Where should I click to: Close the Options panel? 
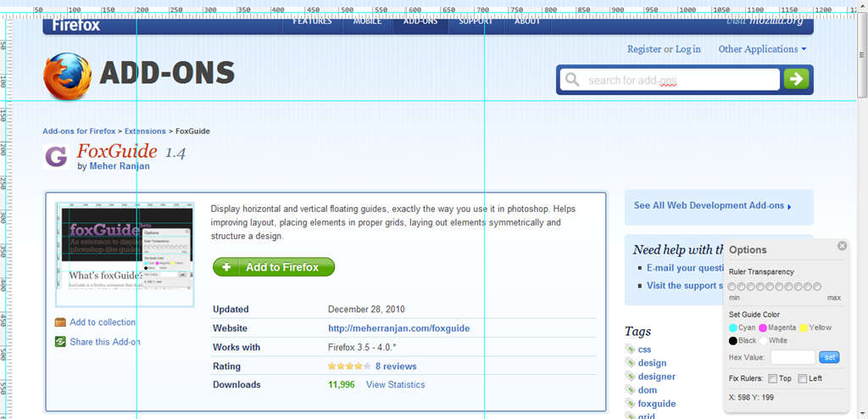click(842, 245)
